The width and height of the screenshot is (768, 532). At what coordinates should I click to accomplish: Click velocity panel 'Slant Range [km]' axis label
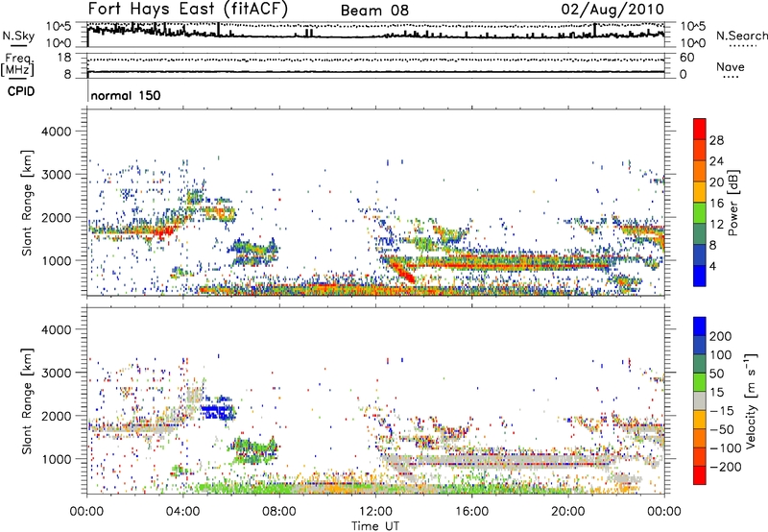tap(27, 401)
